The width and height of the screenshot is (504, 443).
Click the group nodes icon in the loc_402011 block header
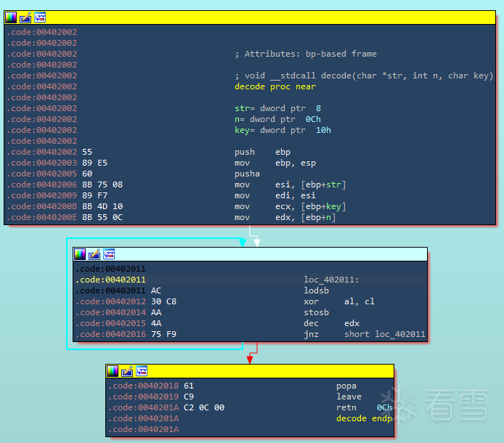click(x=109, y=254)
